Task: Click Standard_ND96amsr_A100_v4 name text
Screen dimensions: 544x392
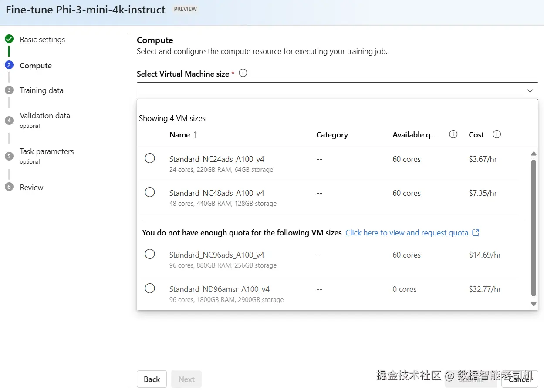Action: [220, 289]
